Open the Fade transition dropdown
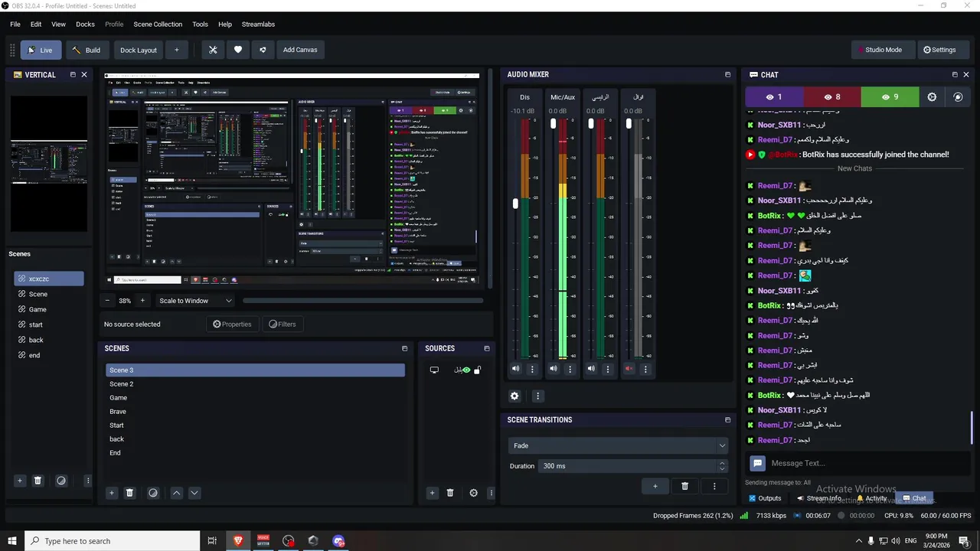Image resolution: width=980 pixels, height=551 pixels. click(x=617, y=445)
